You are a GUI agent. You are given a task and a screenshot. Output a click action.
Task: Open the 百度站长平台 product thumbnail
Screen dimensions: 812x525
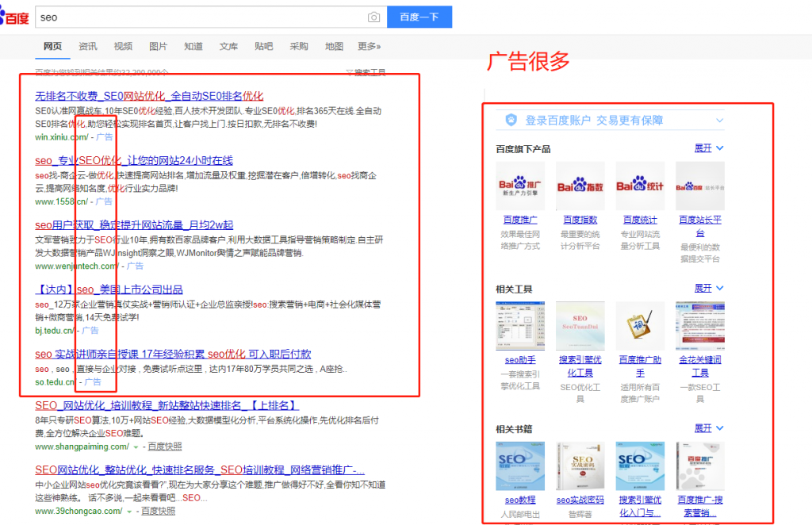pos(700,186)
